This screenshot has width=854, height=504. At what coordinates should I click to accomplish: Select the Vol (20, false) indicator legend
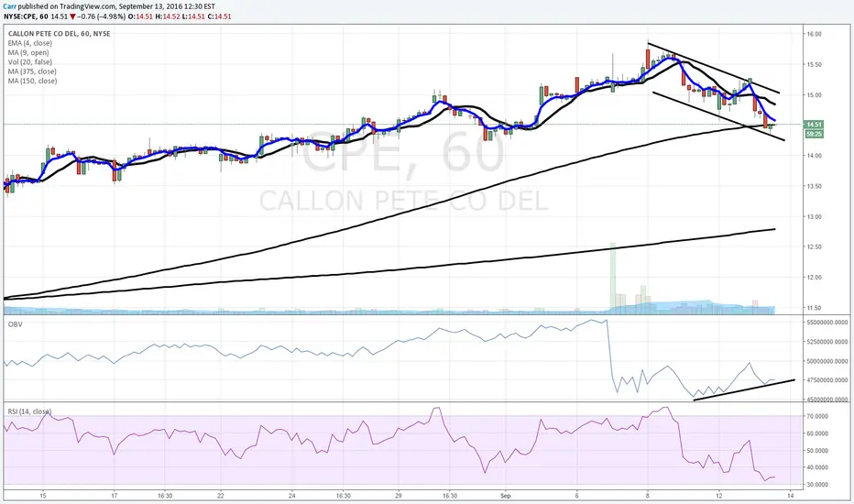(x=29, y=62)
